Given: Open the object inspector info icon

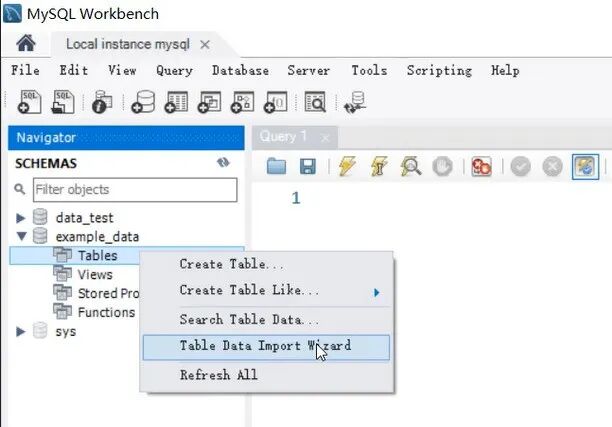Looking at the screenshot, I should pos(102,102).
